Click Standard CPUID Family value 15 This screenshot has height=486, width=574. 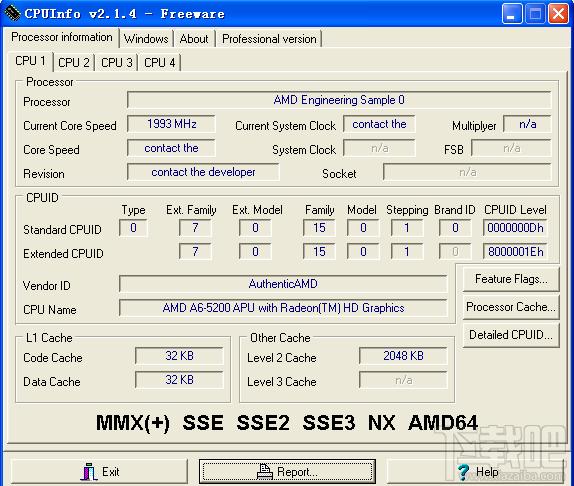[x=319, y=228]
